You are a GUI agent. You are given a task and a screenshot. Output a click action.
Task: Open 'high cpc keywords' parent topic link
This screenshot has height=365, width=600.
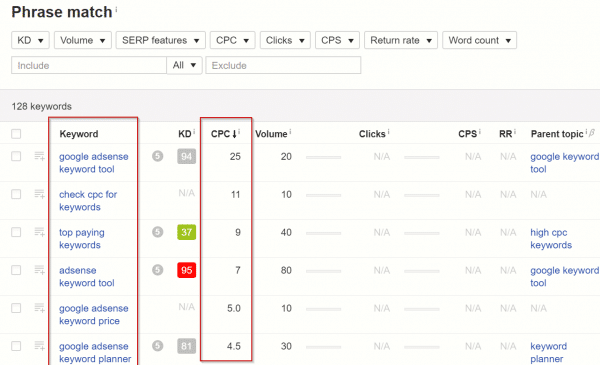tap(551, 238)
